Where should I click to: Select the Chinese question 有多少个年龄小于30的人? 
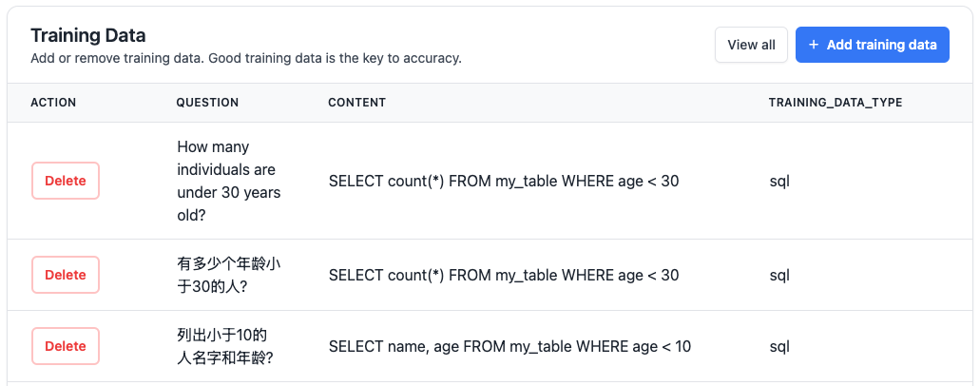click(229, 275)
